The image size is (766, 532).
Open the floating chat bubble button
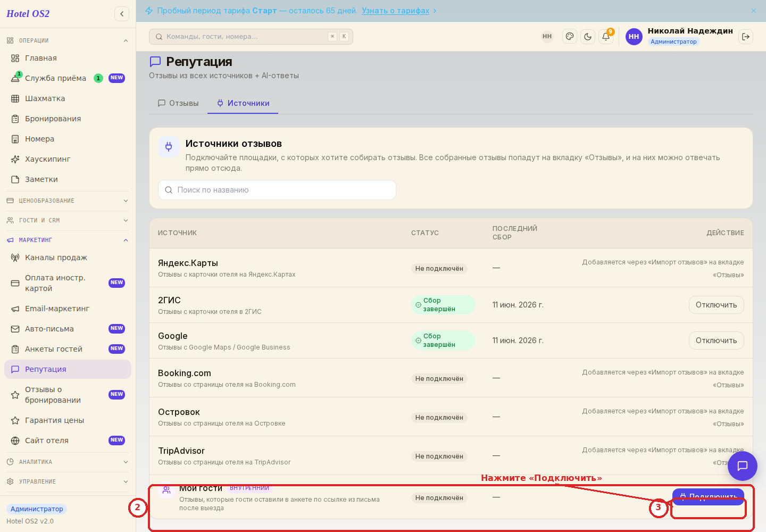743,466
